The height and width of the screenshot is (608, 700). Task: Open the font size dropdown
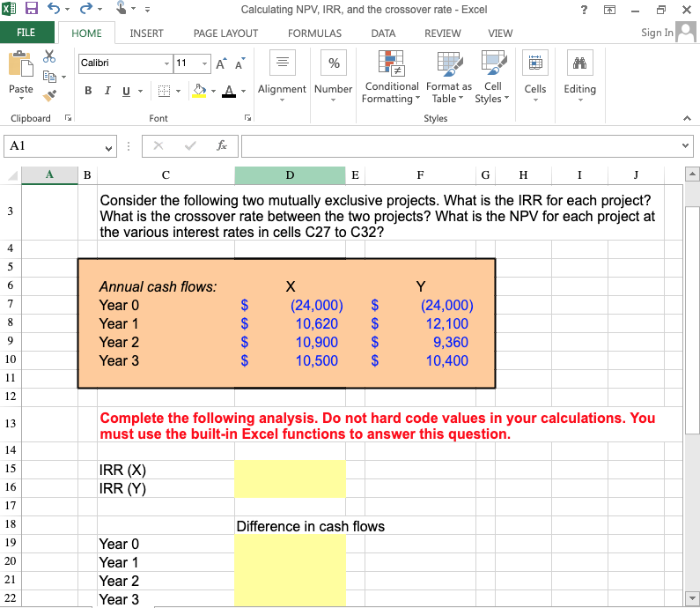pyautogui.click(x=204, y=63)
